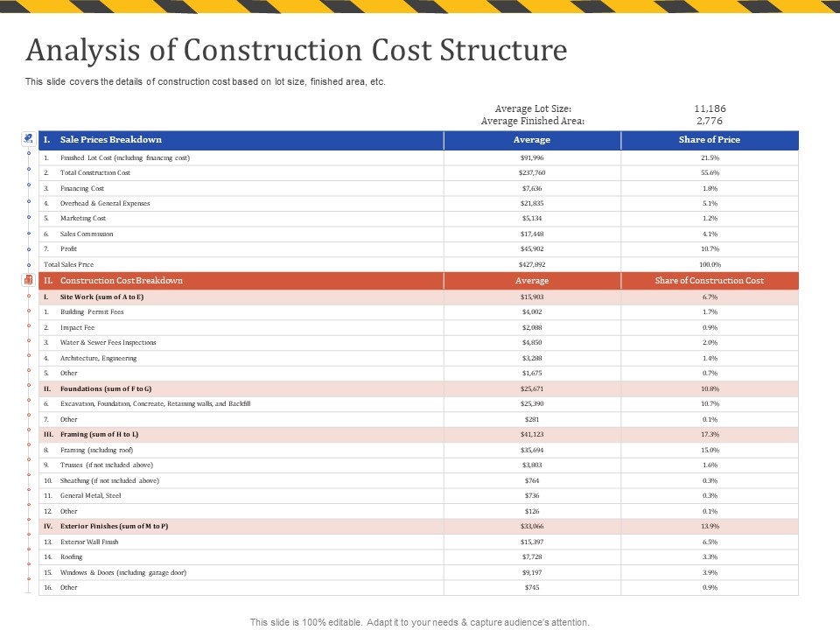The height and width of the screenshot is (630, 840).
Task: Click the 55.6% share cell
Action: (710, 173)
